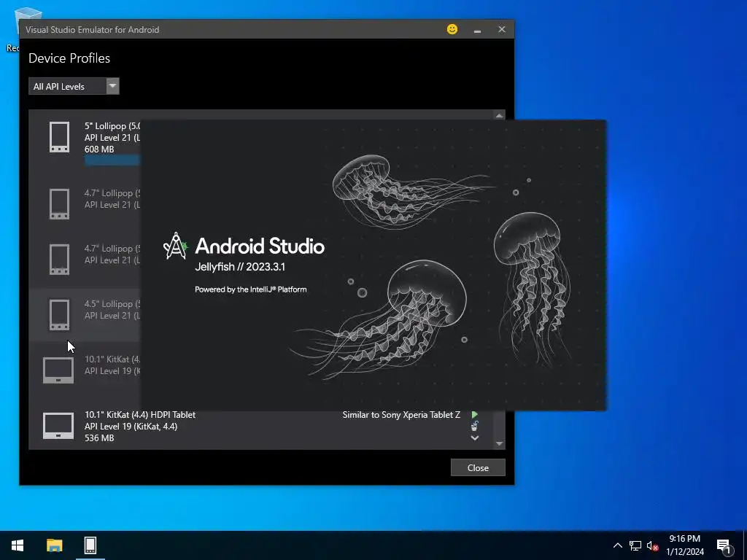Click the "536 MB" size label
Image resolution: width=747 pixels, height=560 pixels.
pos(99,438)
